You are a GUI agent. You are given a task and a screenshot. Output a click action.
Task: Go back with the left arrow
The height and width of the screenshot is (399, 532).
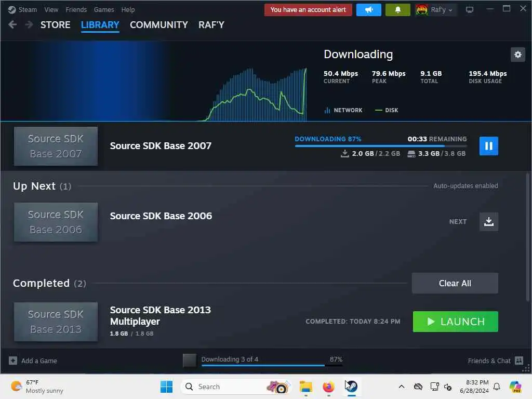(12, 24)
